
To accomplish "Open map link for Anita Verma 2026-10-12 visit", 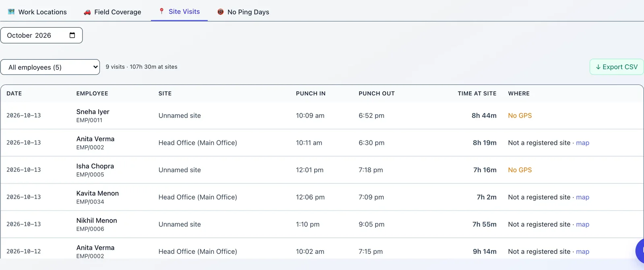I will 582,251.
